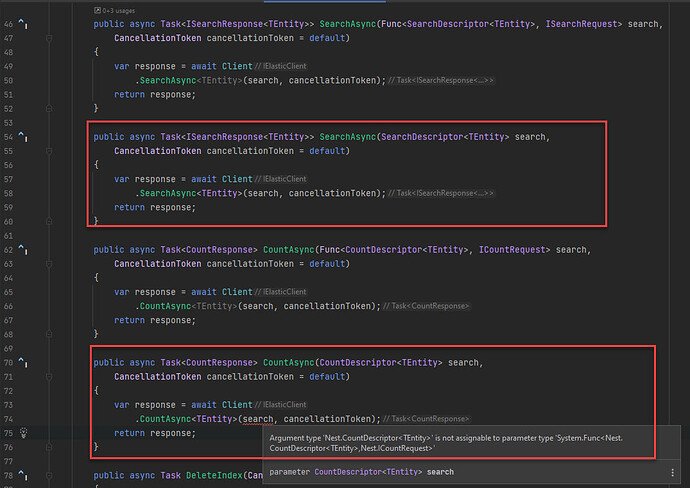Image resolution: width=690 pixels, height=488 pixels.
Task: Click the fold end marker on line 76
Action: [x=49, y=447]
